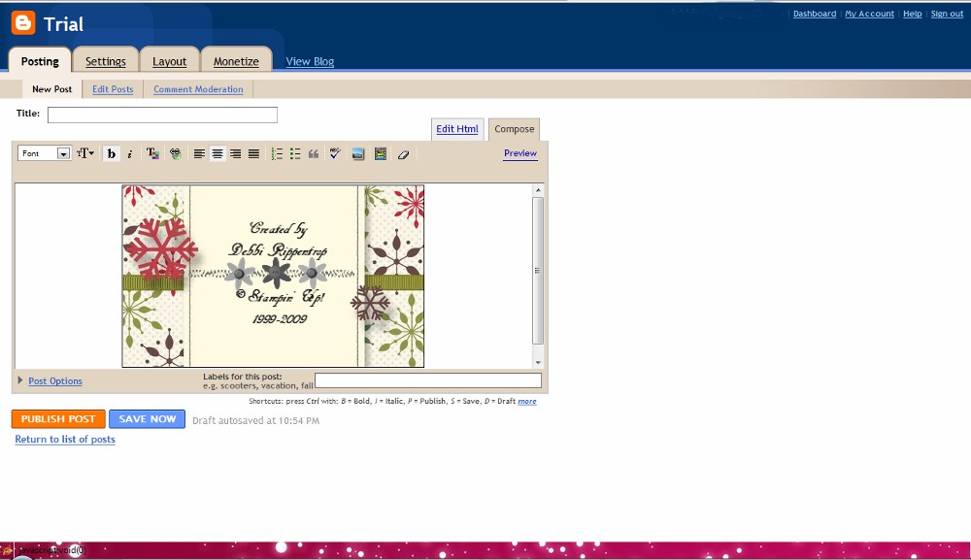
Task: Click the View Blog link
Action: click(310, 61)
